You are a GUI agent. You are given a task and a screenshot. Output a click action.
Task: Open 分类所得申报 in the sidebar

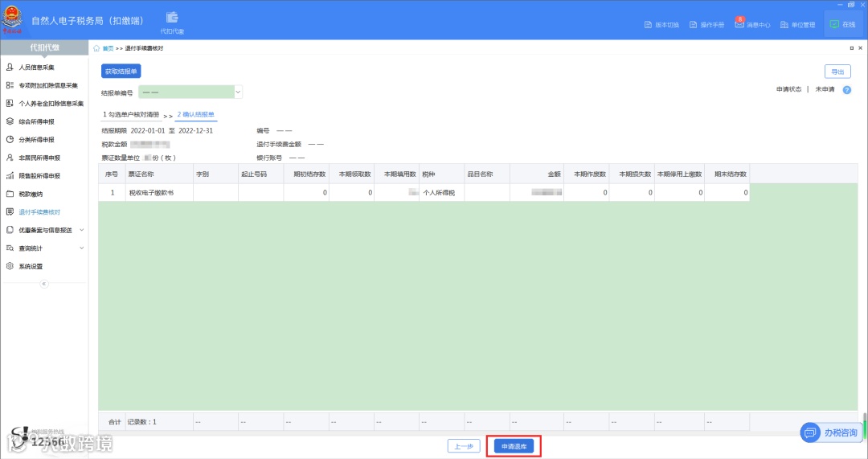(x=36, y=140)
